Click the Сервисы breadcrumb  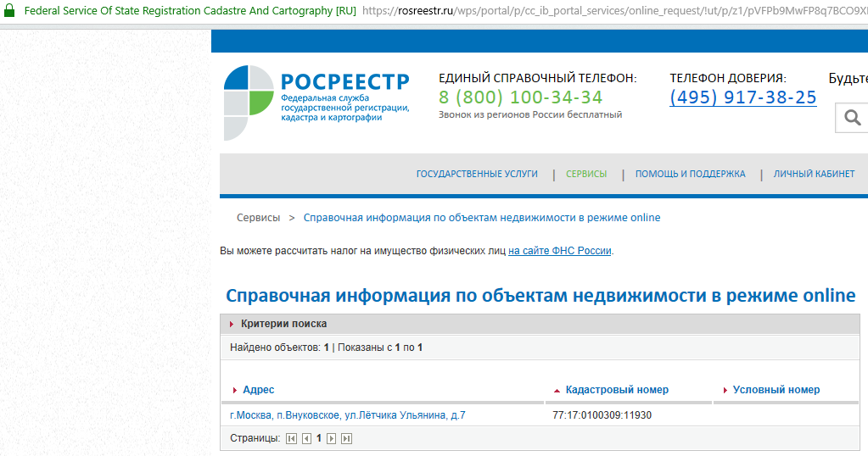pyautogui.click(x=259, y=218)
